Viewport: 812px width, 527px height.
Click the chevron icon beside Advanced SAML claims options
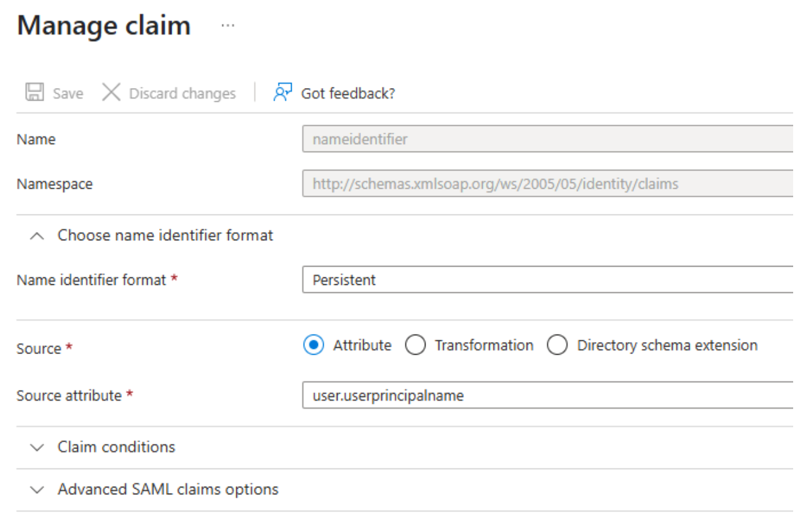[38, 490]
